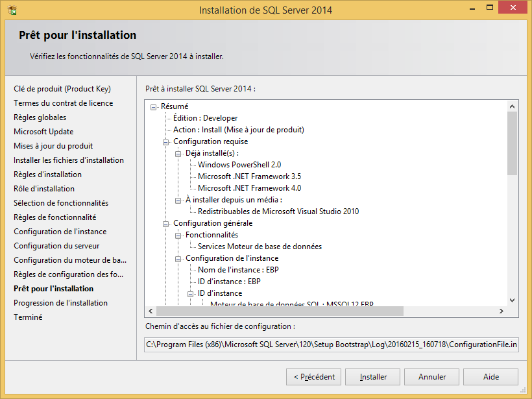Select Action : Install (Mise à jour de produit)
The image size is (532, 399).
pos(239,130)
